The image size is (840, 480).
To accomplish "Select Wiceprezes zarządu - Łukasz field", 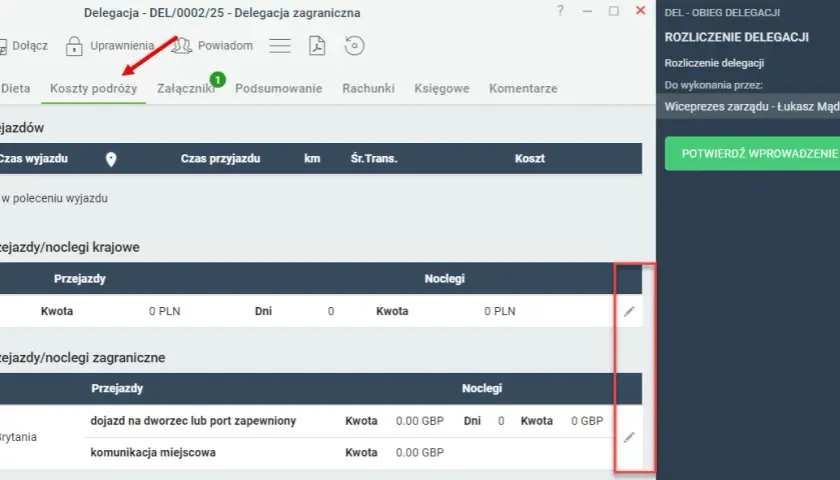I will [748, 107].
